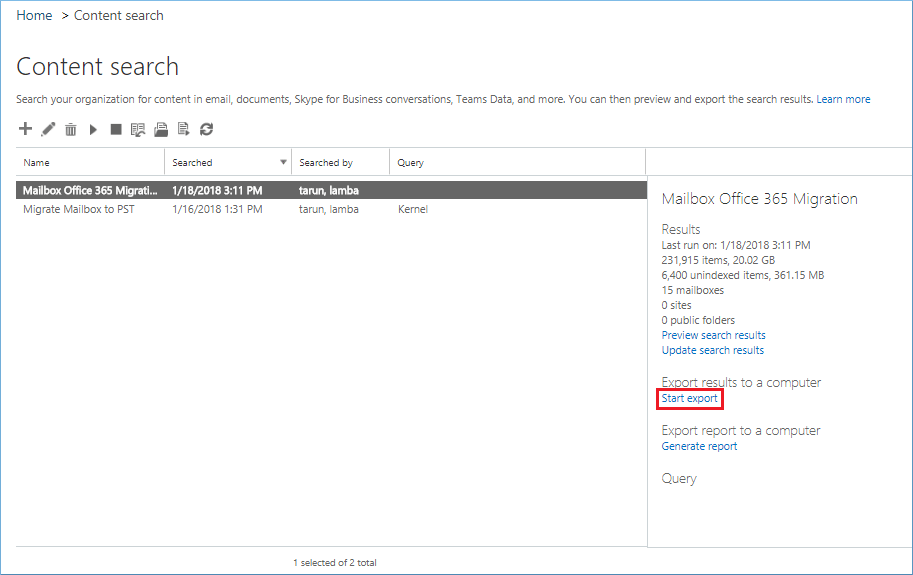Click the Results heading in details pane

[681, 229]
